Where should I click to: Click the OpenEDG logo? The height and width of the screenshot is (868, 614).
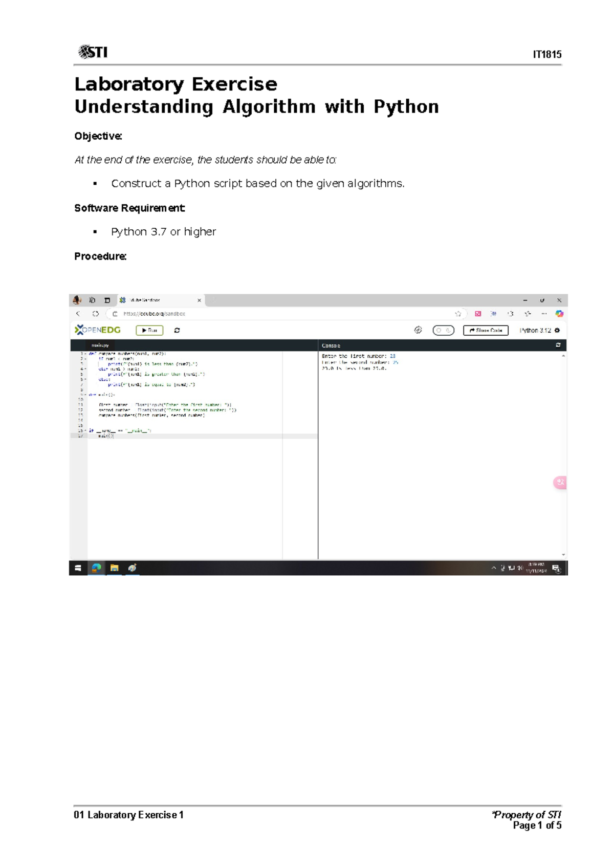click(98, 330)
